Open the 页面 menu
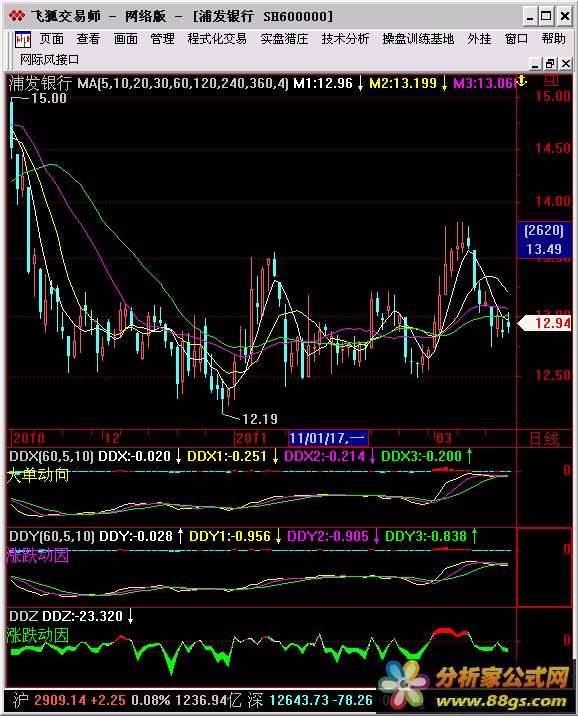578x716 pixels. (x=51, y=39)
